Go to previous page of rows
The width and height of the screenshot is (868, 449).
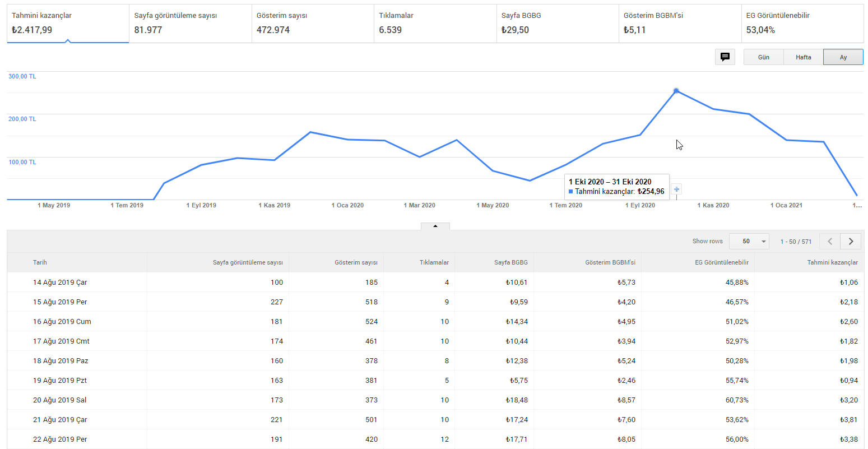[830, 242]
